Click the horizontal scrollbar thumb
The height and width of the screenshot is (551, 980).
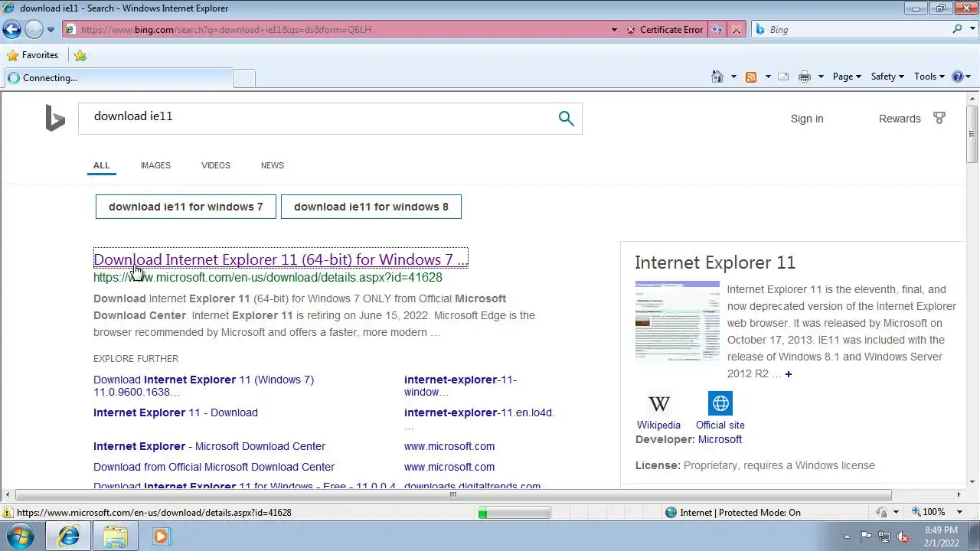pyautogui.click(x=453, y=494)
